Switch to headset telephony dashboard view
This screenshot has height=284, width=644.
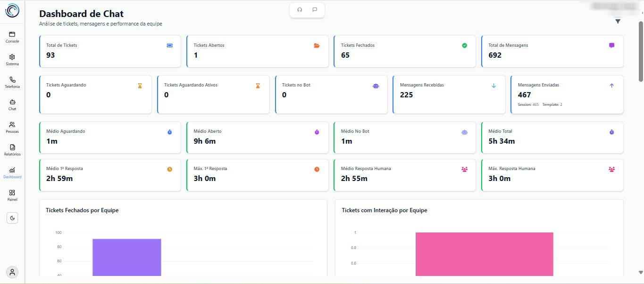coord(300,10)
